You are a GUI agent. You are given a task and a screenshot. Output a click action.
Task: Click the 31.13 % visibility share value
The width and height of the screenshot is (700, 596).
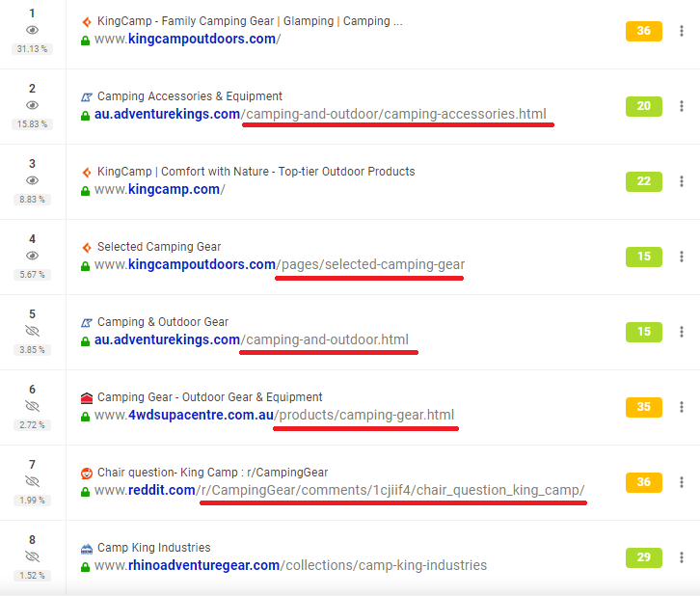click(x=32, y=48)
